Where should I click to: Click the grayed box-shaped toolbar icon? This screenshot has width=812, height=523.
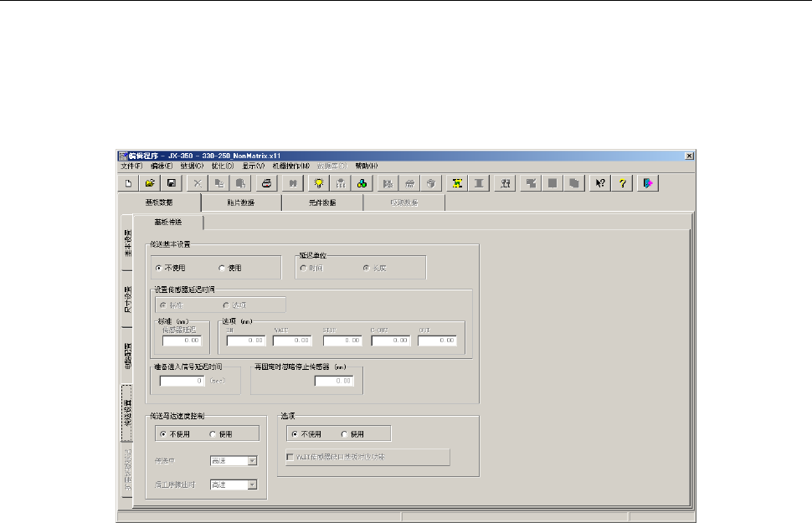(431, 183)
